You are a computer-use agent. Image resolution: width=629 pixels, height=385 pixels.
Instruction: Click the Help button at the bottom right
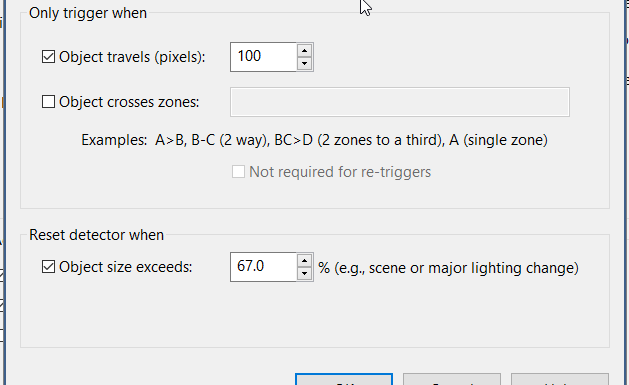560,379
